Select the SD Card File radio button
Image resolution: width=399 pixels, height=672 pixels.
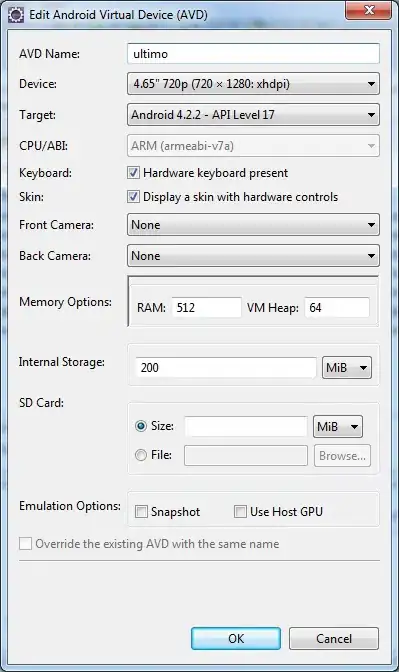(141, 455)
